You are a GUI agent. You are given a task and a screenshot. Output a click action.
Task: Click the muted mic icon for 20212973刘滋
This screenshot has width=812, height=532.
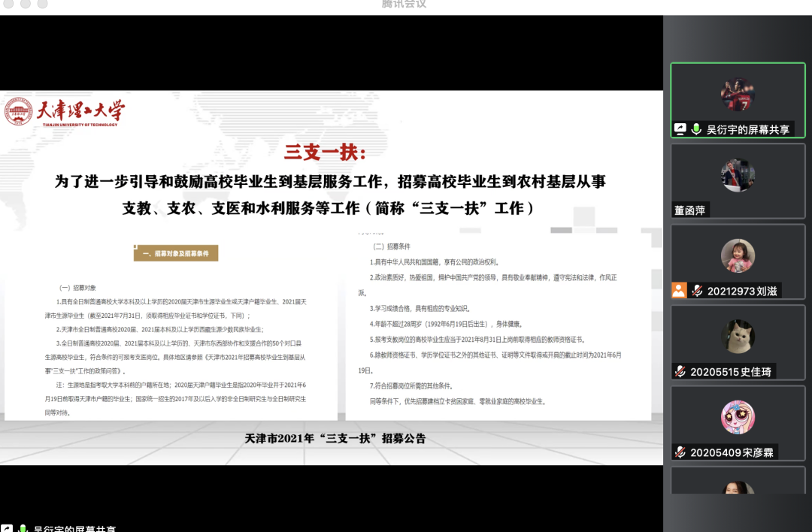tap(697, 291)
